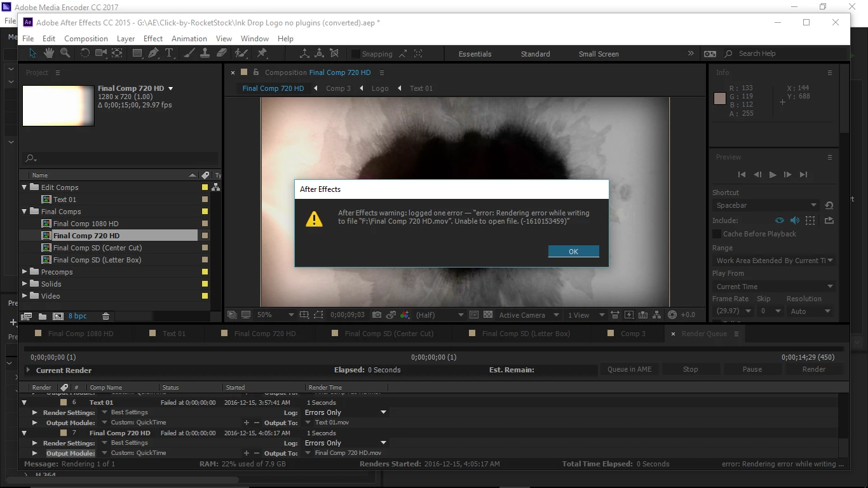Open the Spacebar shortcut dropdown

(x=766, y=205)
